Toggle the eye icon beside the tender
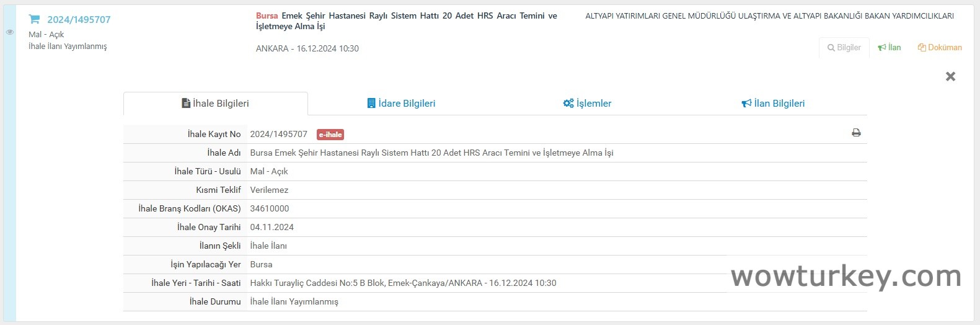 [10, 32]
